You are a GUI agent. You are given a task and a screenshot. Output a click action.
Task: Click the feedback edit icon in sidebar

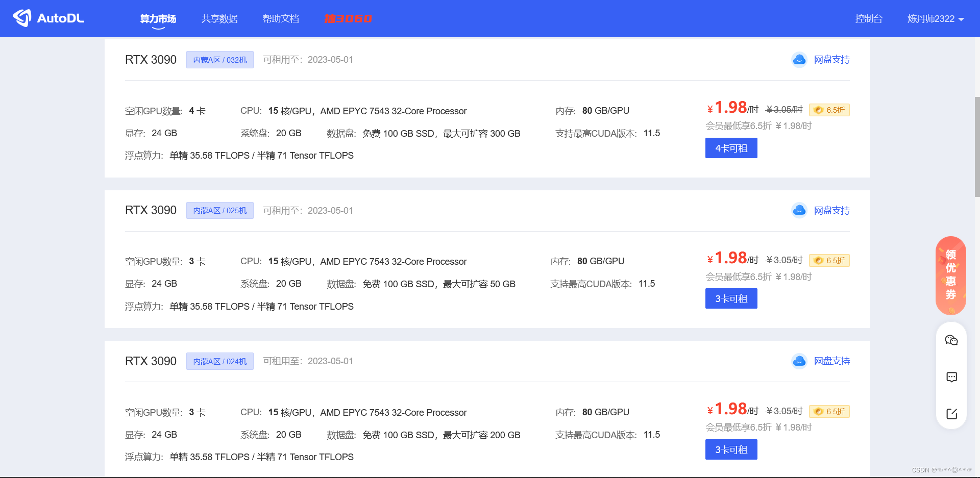pos(951,414)
